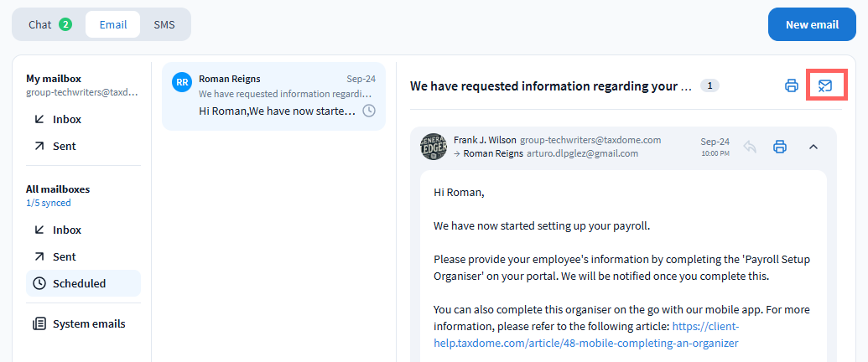Switch to the SMS tab
Viewport: 868px width, 362px height.
pyautogui.click(x=164, y=24)
